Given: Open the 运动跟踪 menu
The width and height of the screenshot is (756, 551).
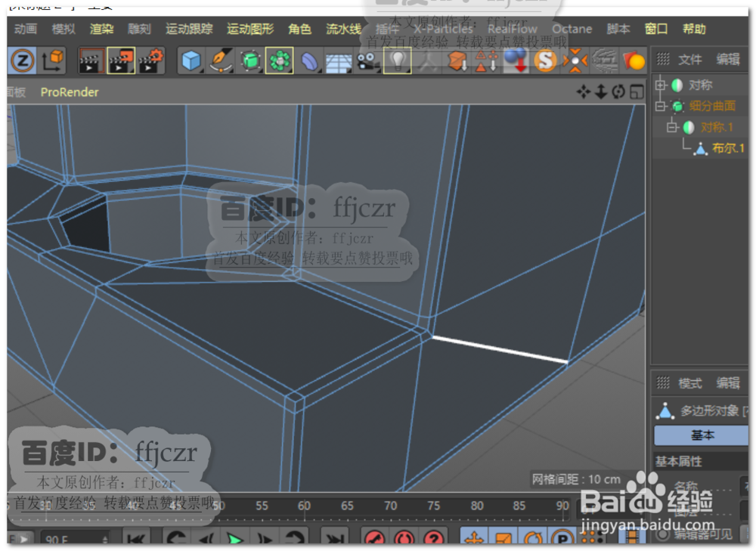Looking at the screenshot, I should coord(190,29).
